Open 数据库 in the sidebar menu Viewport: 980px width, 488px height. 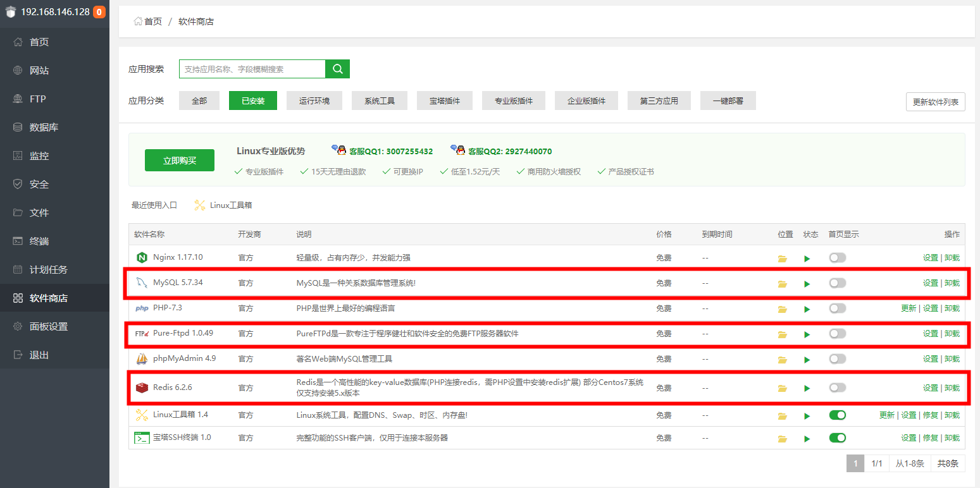click(44, 128)
